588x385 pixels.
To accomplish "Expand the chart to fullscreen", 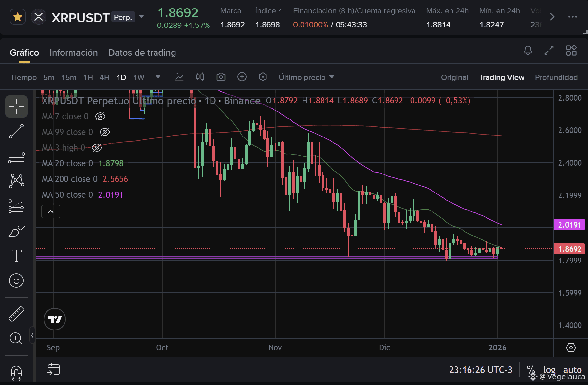I will [x=549, y=50].
